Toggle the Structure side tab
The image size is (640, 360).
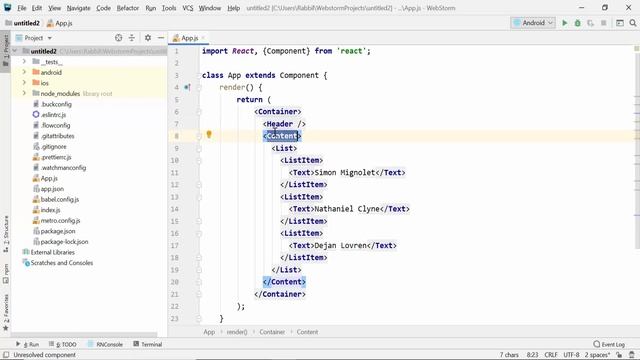pyautogui.click(x=6, y=234)
